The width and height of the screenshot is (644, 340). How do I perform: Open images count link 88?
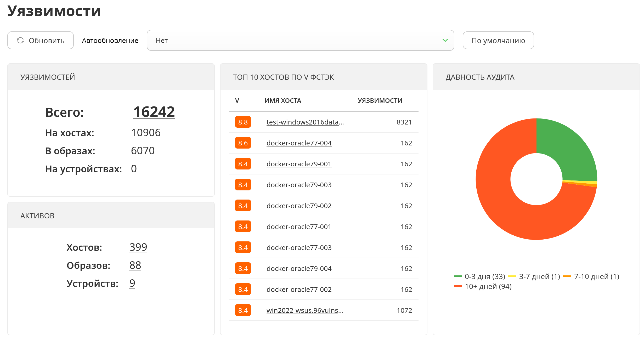(135, 265)
